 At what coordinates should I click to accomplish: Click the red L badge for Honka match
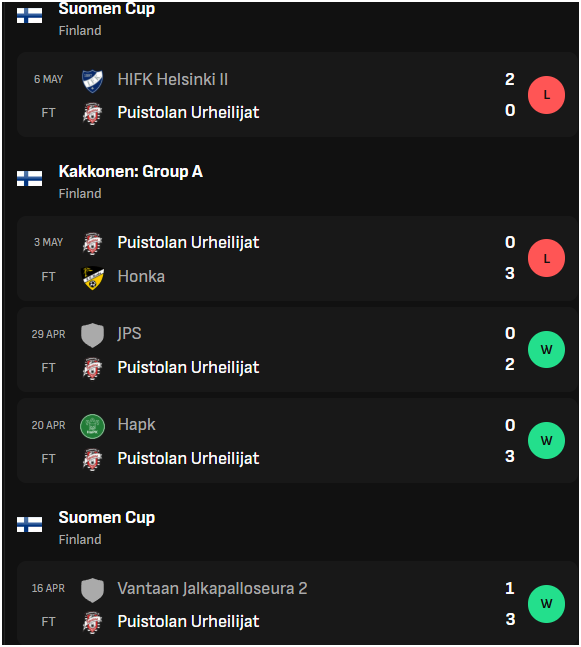pos(546,258)
